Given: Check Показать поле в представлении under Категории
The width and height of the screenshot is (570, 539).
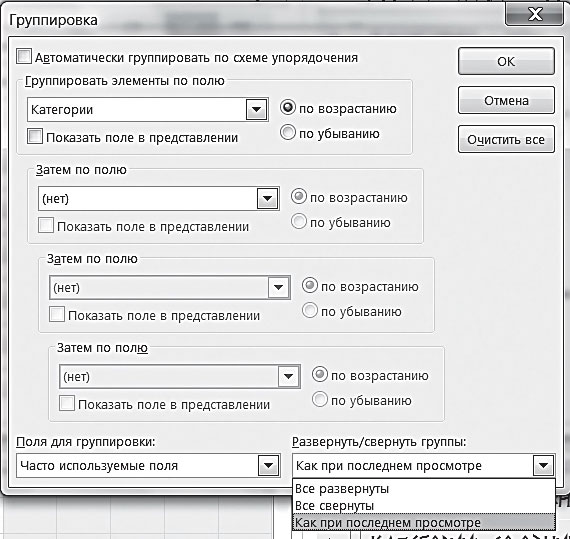Looking at the screenshot, I should click(x=35, y=137).
